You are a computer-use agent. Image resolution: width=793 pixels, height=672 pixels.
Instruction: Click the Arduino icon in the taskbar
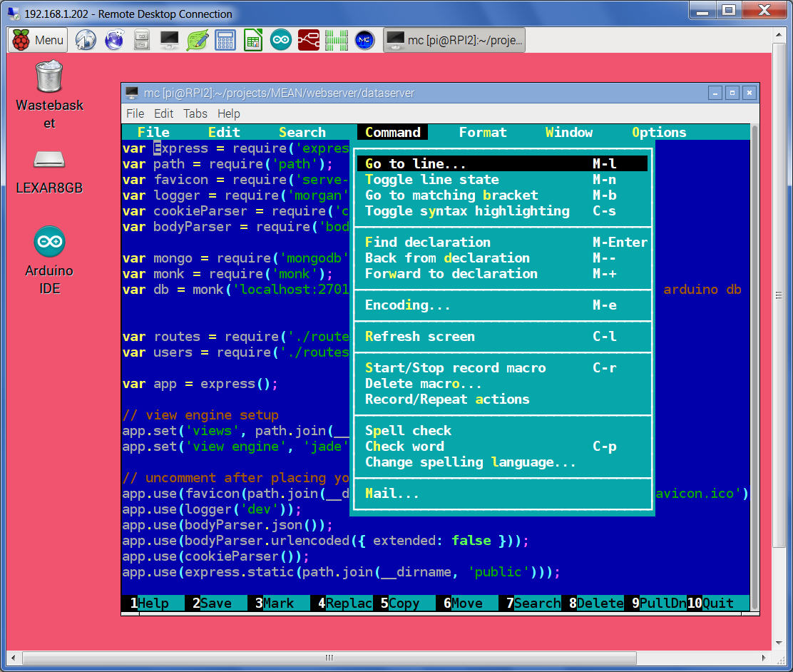point(281,40)
